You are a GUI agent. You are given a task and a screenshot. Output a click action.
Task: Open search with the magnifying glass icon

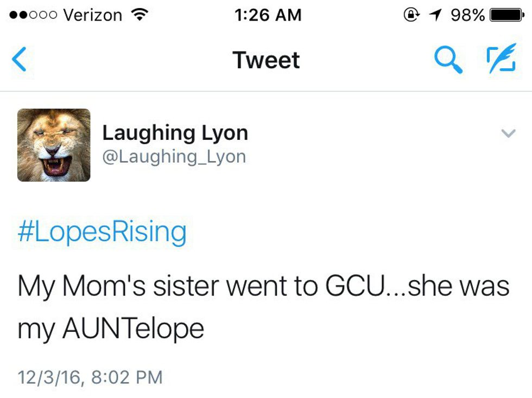(448, 60)
